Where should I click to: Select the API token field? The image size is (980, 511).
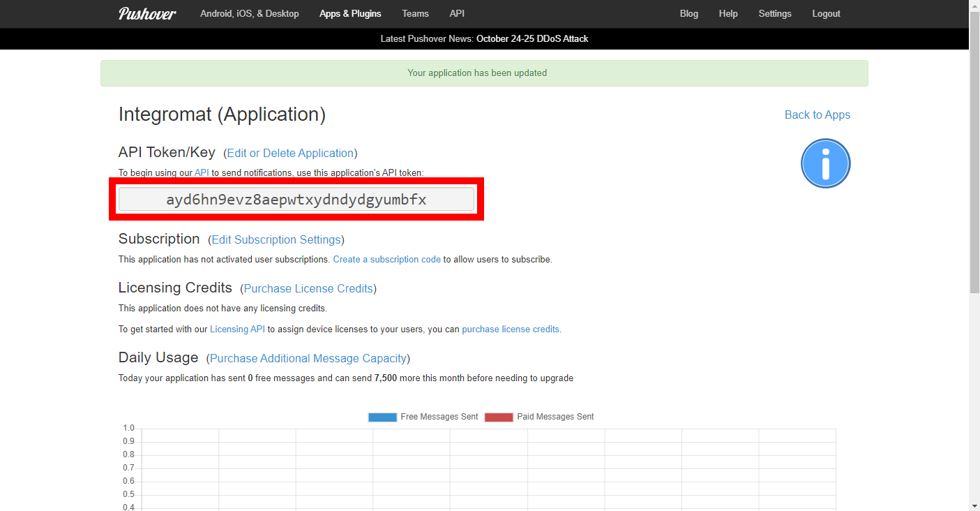296,199
